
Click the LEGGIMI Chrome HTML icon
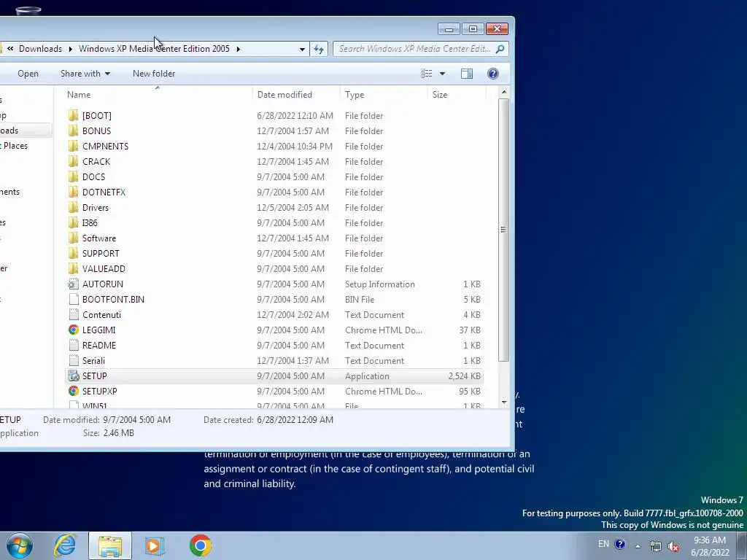tap(73, 330)
